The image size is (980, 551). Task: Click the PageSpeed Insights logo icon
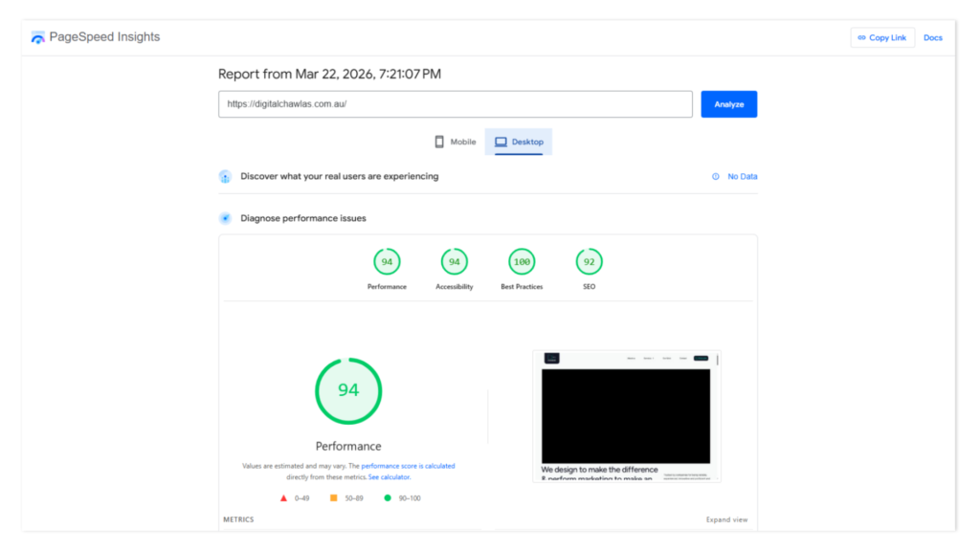38,37
